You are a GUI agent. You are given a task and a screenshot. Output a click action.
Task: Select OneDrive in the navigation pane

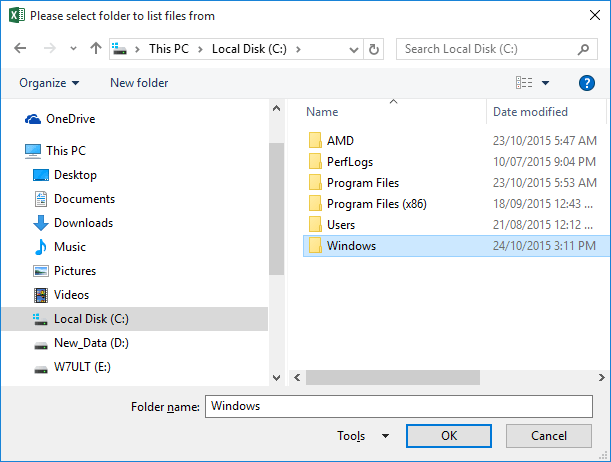pos(60,119)
